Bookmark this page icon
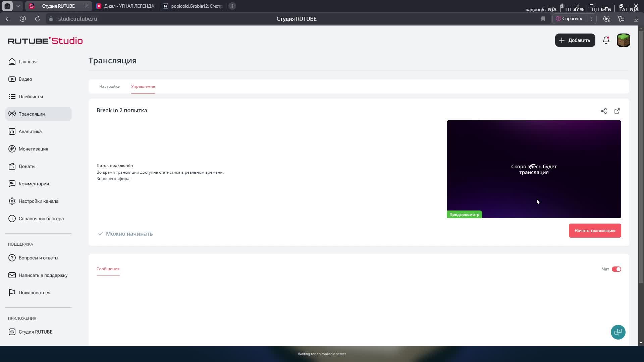 pos(543,19)
